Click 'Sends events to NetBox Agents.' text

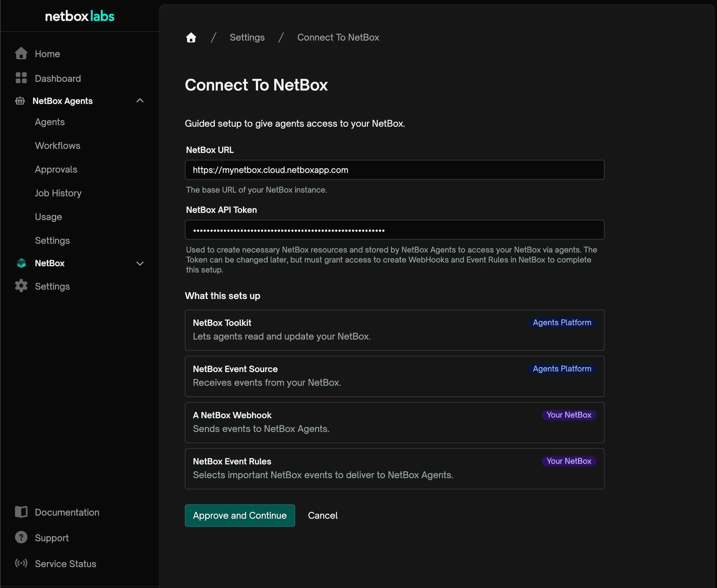click(261, 429)
